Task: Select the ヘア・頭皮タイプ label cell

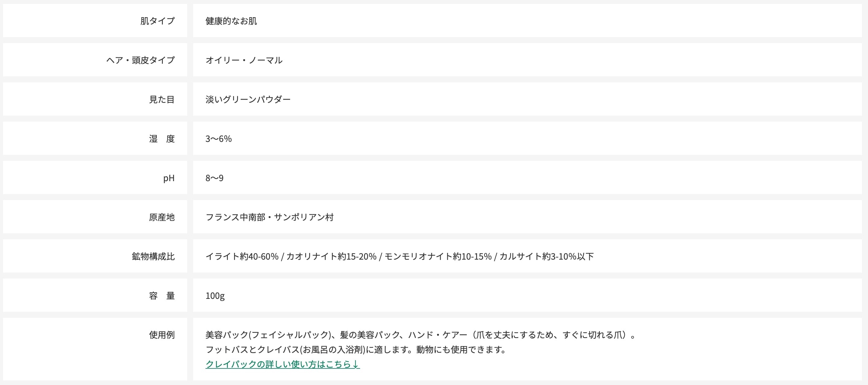Action: click(x=140, y=60)
